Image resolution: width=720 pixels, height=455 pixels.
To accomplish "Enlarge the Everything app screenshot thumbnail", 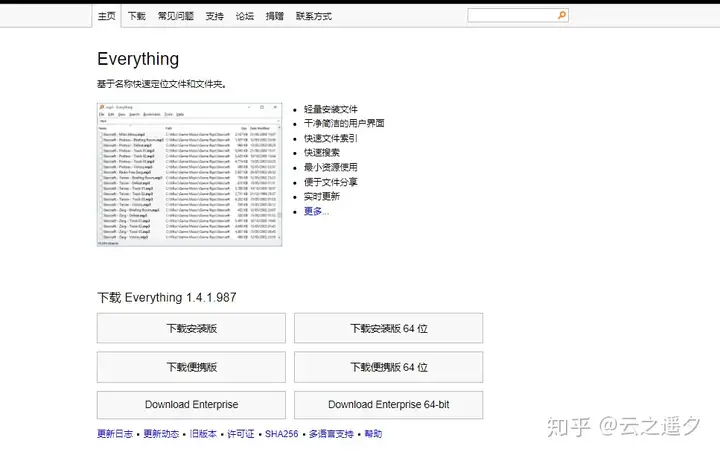I will 189,174.
